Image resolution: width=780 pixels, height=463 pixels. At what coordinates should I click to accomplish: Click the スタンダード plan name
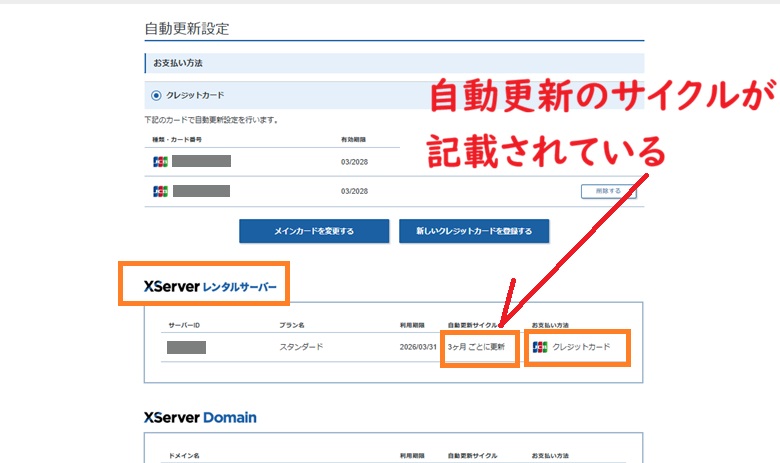click(x=301, y=347)
